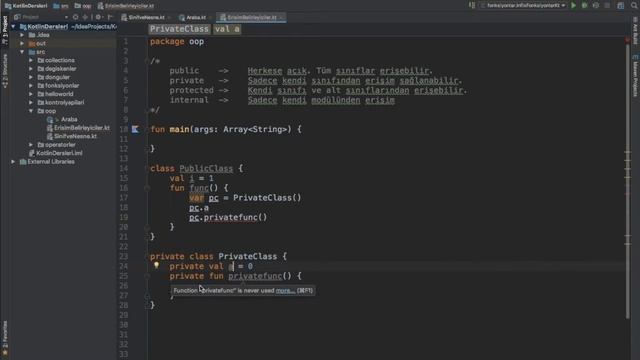The width and height of the screenshot is (640, 360).
Task: Open search everywhere magnifier icon
Action: pyautogui.click(x=634, y=6)
